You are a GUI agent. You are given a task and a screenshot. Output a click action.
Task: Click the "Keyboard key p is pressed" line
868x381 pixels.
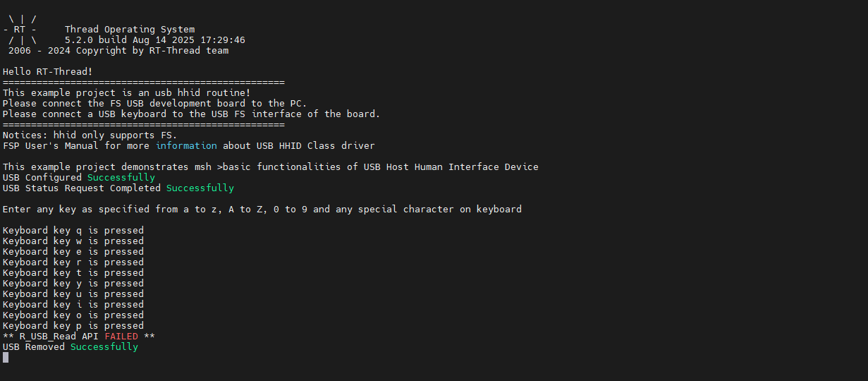(73, 326)
